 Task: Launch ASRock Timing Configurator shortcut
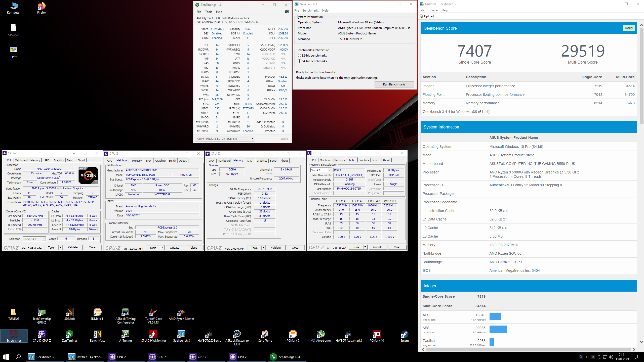coord(125,316)
